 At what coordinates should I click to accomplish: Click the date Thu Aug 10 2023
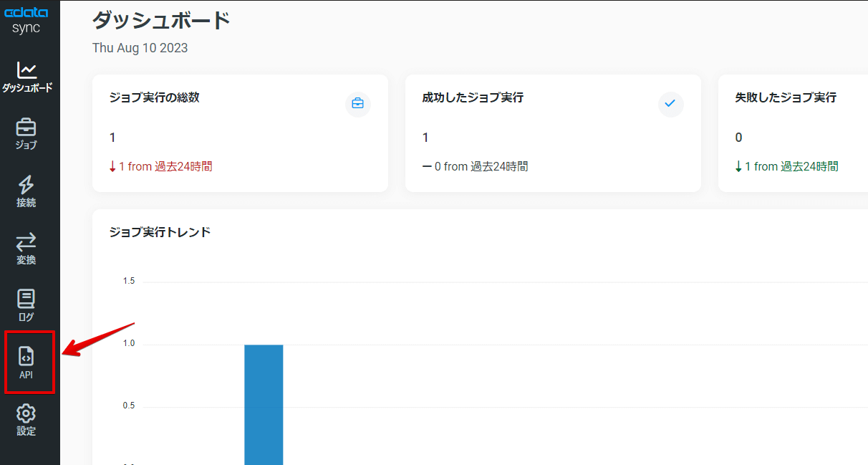click(x=140, y=48)
